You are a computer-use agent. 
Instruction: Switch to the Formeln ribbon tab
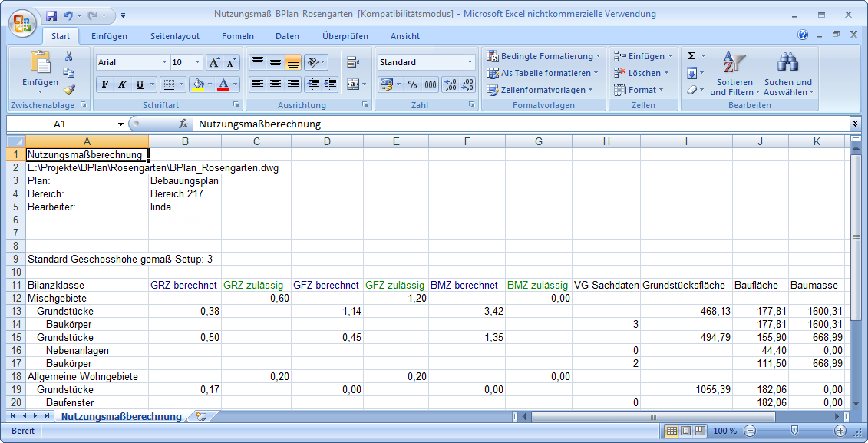click(237, 36)
